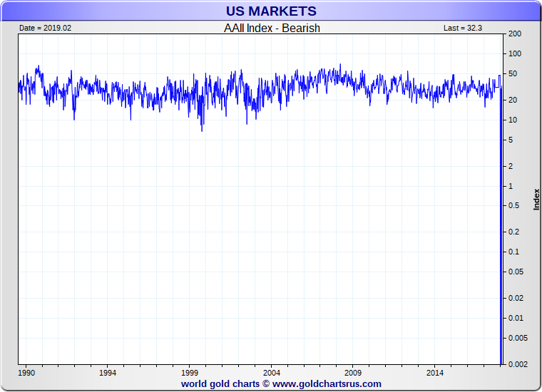
Task: Select the 0.002 y-axis tick label
Action: tap(516, 364)
